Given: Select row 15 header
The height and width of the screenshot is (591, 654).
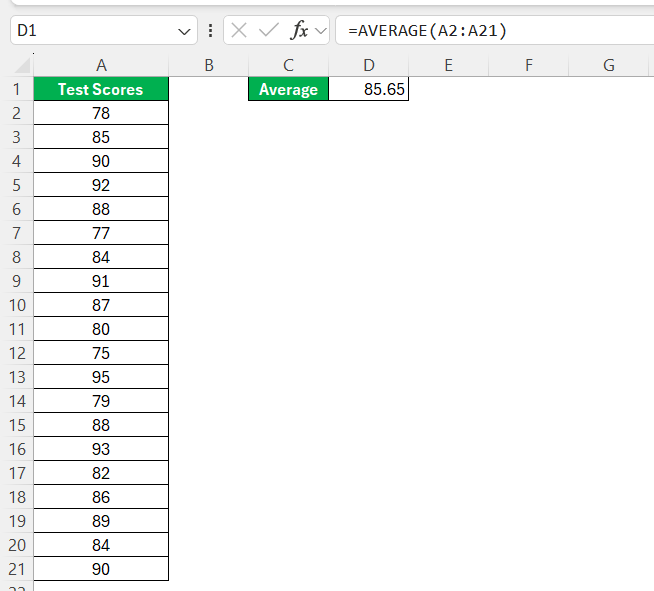Looking at the screenshot, I should 17,425.
